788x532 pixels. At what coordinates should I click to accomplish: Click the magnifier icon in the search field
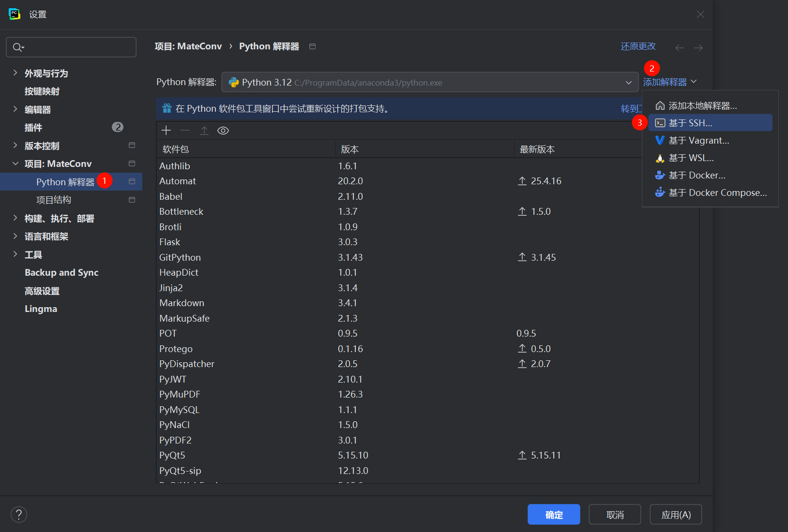(x=18, y=47)
